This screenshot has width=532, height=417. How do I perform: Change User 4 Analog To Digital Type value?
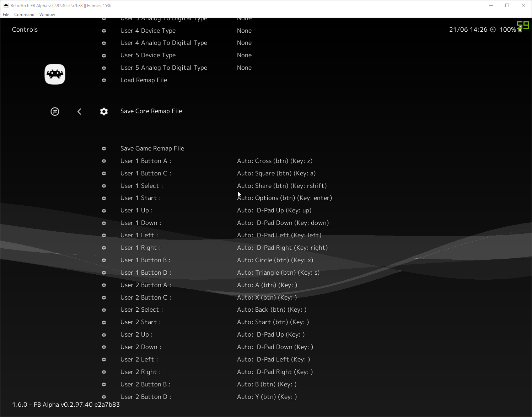pos(244,43)
